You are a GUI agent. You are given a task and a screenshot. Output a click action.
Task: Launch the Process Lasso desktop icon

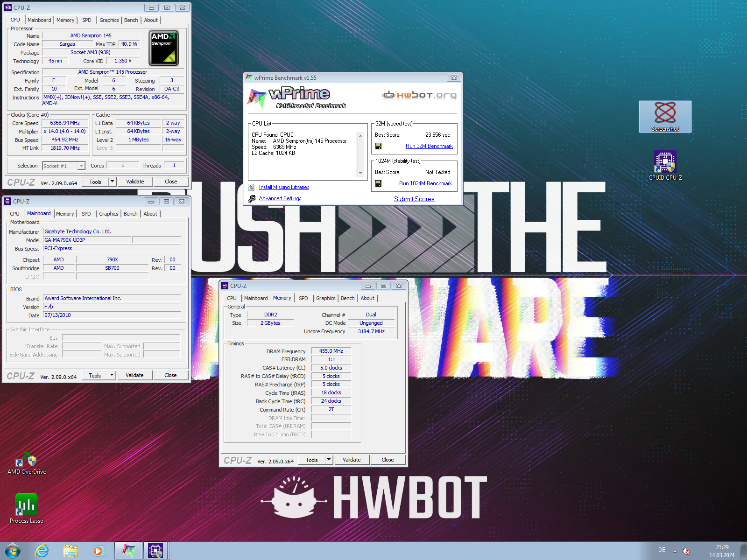(x=27, y=509)
